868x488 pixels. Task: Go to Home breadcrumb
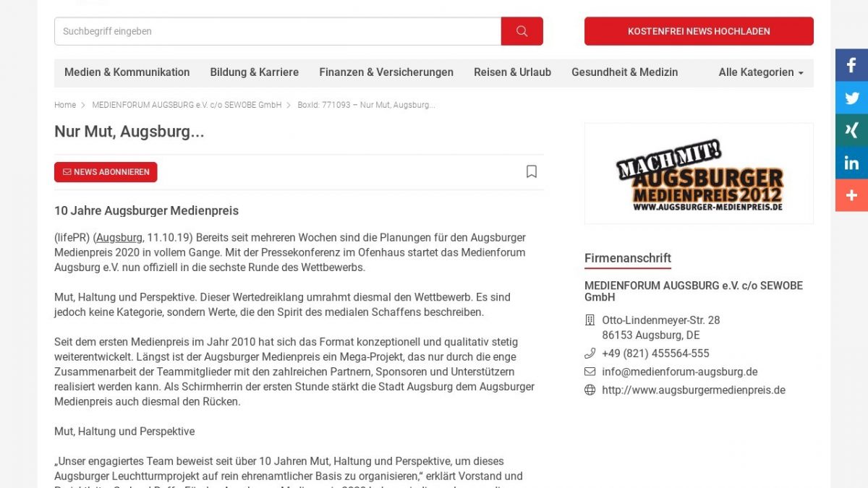(65, 105)
